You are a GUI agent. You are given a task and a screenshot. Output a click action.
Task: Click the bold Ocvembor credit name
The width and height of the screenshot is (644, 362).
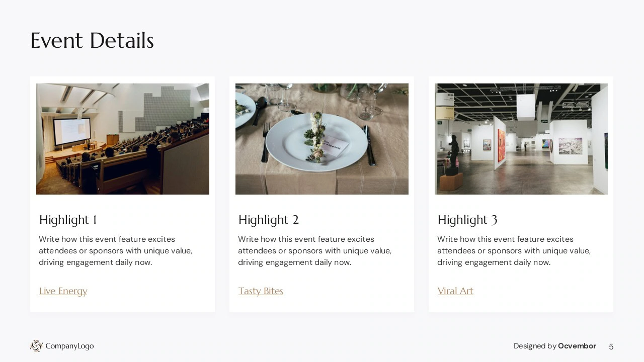click(577, 346)
